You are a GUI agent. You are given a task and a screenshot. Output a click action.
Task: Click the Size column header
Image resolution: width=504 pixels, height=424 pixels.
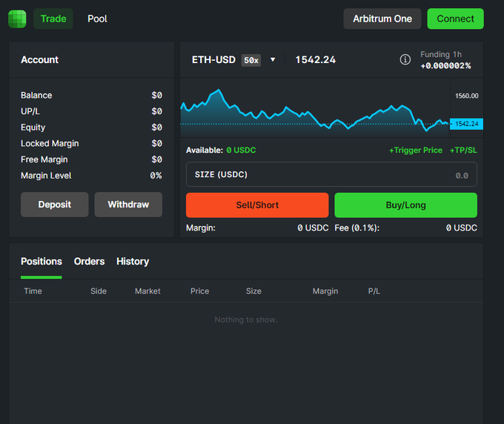(253, 291)
